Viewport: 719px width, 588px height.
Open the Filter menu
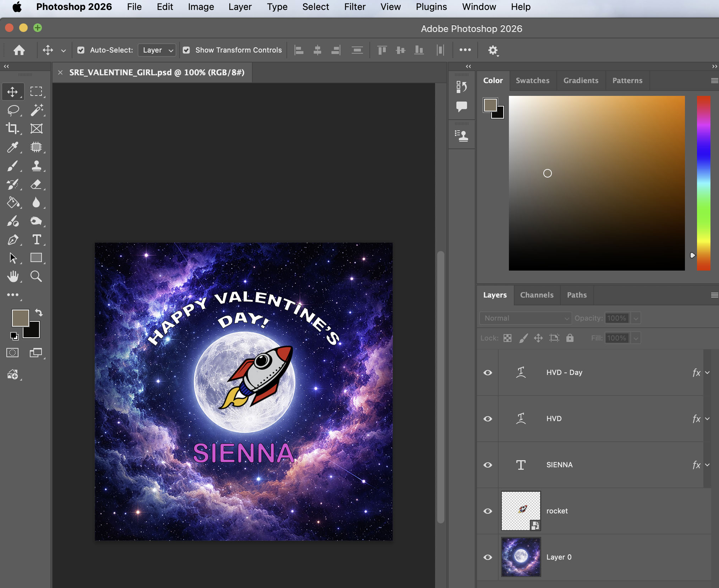tap(355, 7)
